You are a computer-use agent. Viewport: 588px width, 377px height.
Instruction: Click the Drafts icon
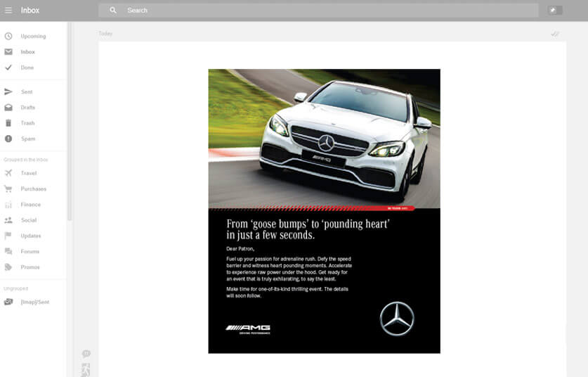[x=8, y=108]
